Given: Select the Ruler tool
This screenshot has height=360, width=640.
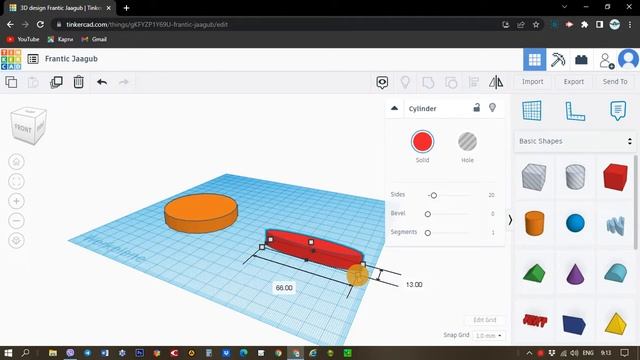Looking at the screenshot, I should point(575,111).
